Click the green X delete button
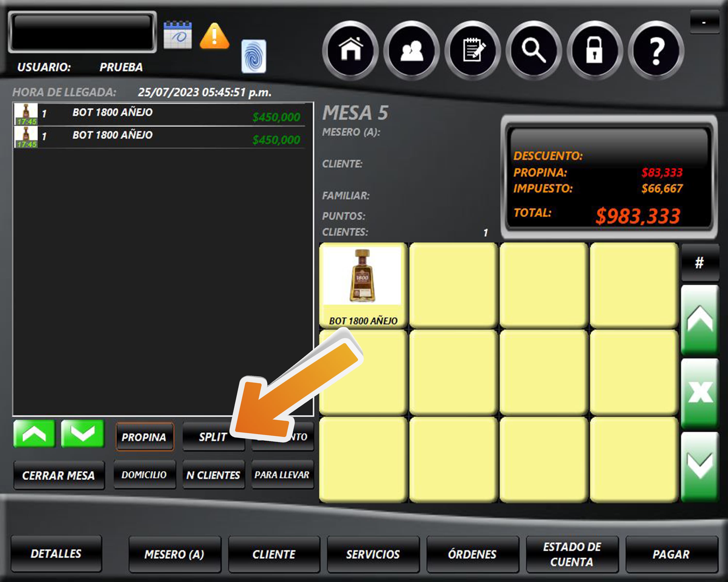 coord(700,393)
